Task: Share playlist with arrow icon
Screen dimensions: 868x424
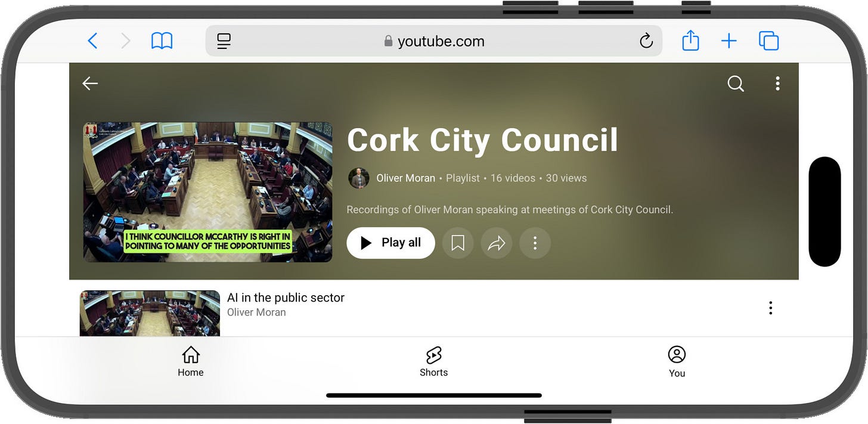Action: 497,243
